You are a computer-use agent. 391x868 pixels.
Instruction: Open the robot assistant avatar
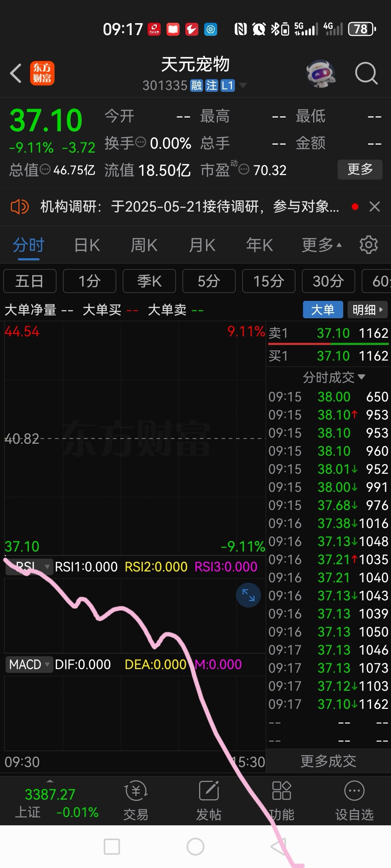pos(321,73)
